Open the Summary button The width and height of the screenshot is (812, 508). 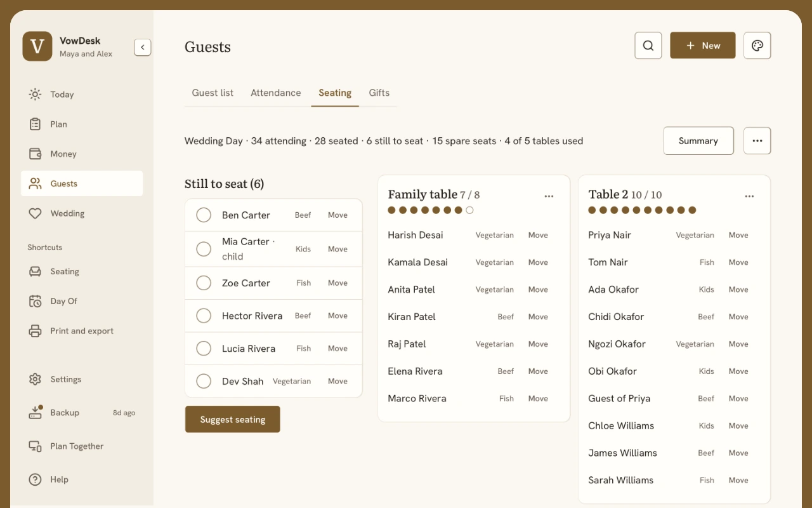(x=698, y=141)
